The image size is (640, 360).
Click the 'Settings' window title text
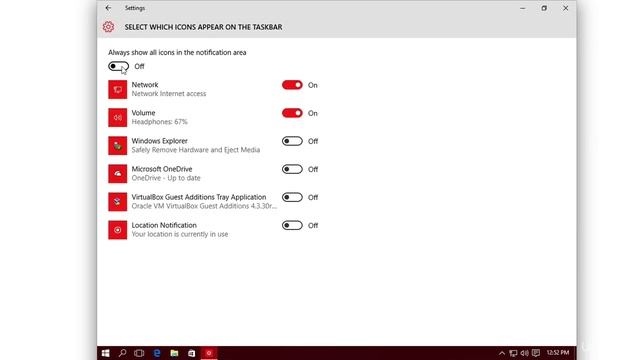pyautogui.click(x=135, y=8)
